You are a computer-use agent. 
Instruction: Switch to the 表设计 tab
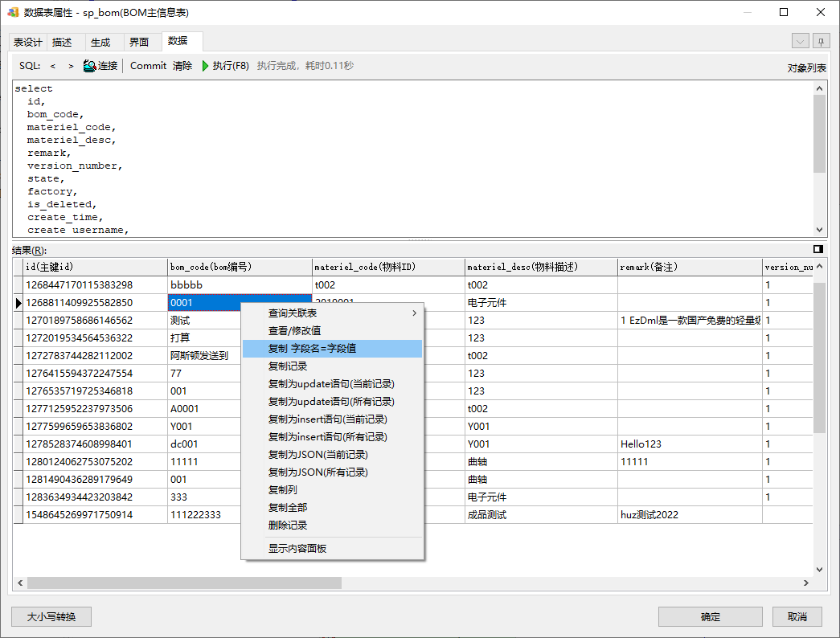(28, 43)
